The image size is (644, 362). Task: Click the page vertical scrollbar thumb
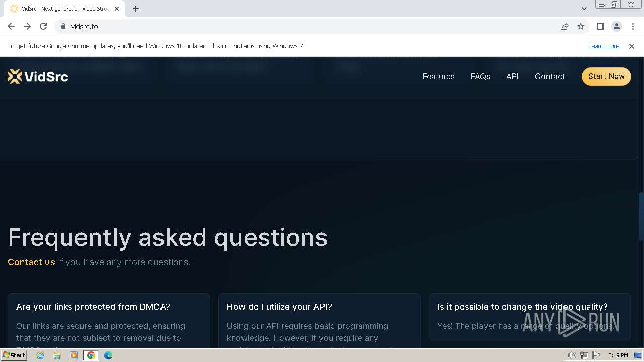641,216
